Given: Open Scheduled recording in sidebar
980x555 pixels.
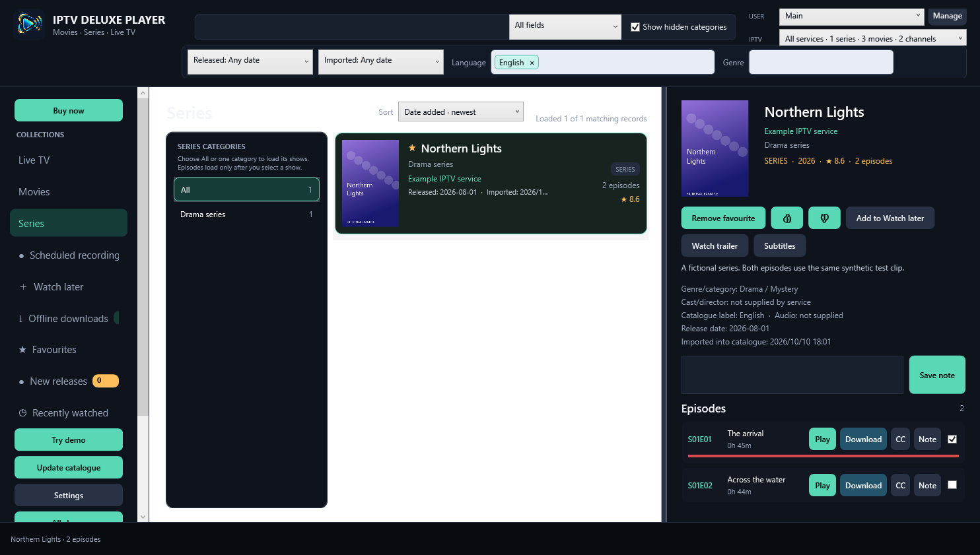Looking at the screenshot, I should [69, 255].
